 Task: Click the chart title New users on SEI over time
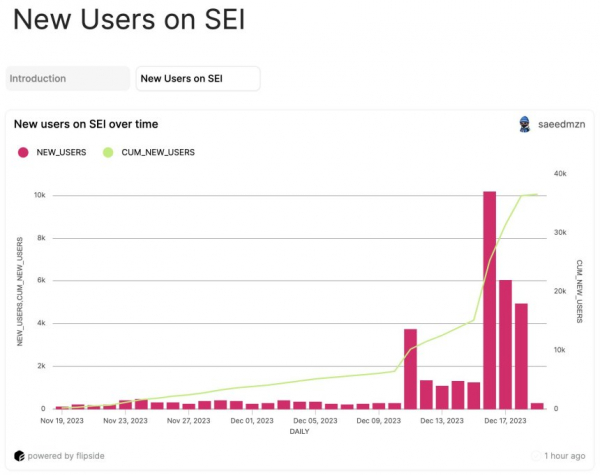click(x=86, y=124)
